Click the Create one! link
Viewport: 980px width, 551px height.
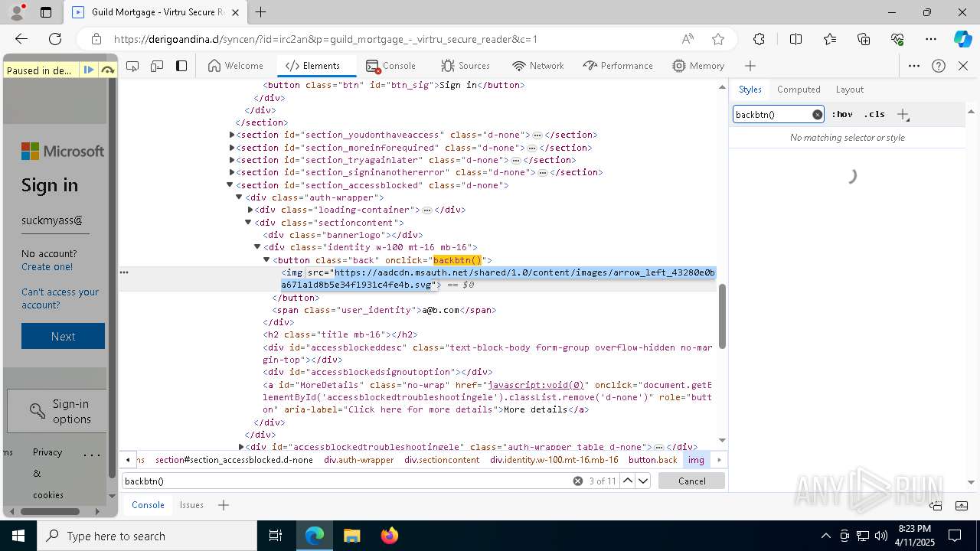click(x=47, y=267)
